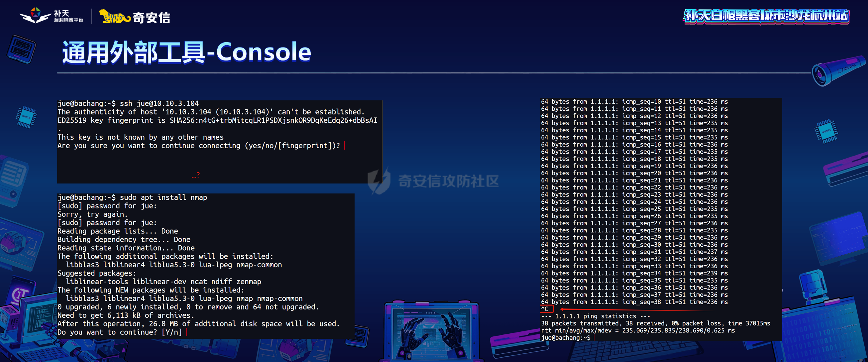Click the ping line with icmp_seq=10
The height and width of the screenshot is (362, 868).
click(x=634, y=102)
